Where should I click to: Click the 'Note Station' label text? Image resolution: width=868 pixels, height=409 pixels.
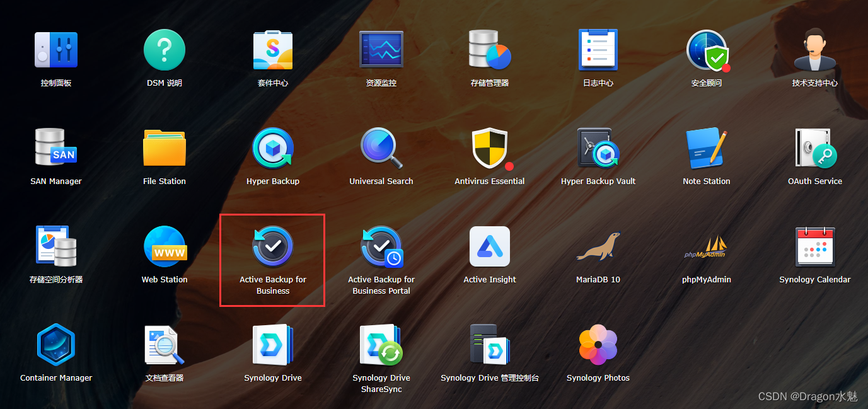click(707, 181)
